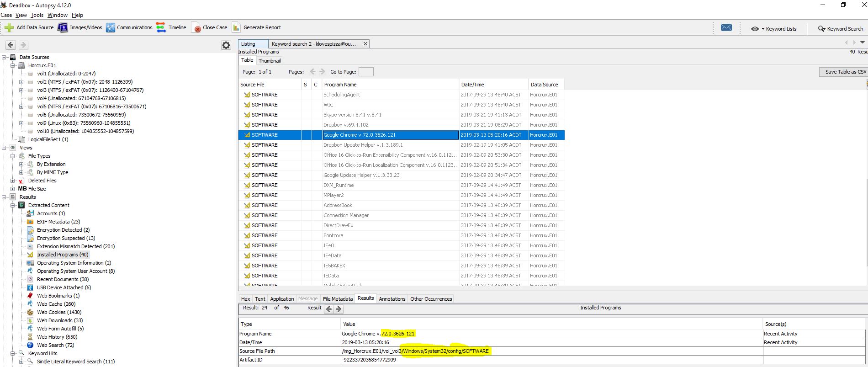The height and width of the screenshot is (367, 868).
Task: Sort by Date/Time column header
Action: pos(493,85)
